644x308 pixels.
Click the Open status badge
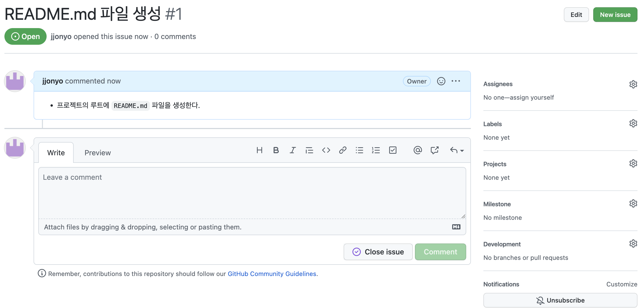(x=26, y=36)
